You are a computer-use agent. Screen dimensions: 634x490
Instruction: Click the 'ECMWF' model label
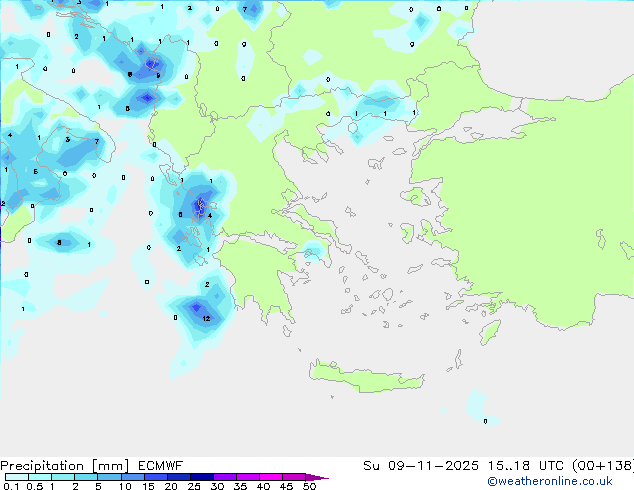click(x=161, y=466)
